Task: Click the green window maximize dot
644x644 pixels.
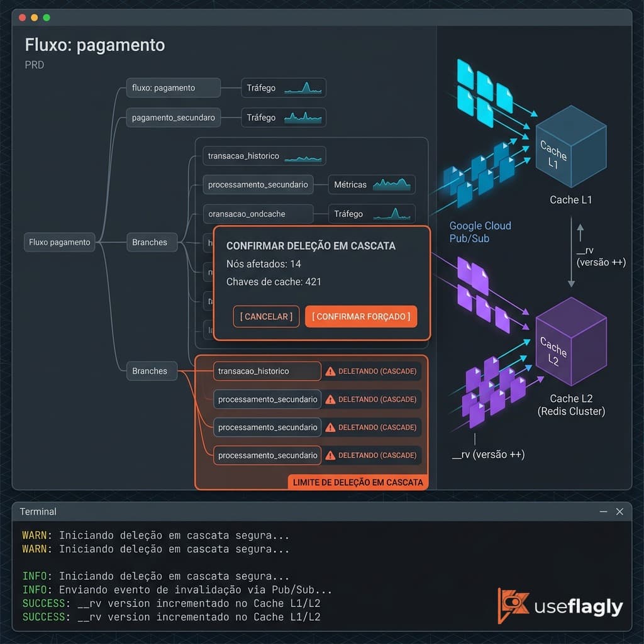Action: click(x=47, y=17)
